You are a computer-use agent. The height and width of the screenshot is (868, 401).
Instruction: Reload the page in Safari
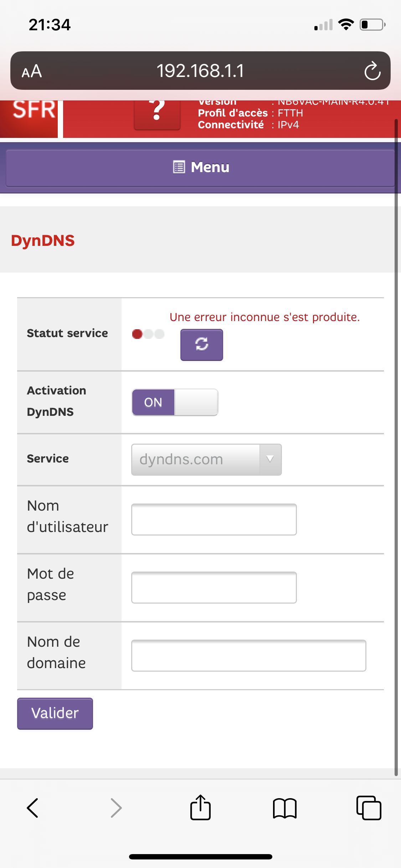[x=372, y=71]
